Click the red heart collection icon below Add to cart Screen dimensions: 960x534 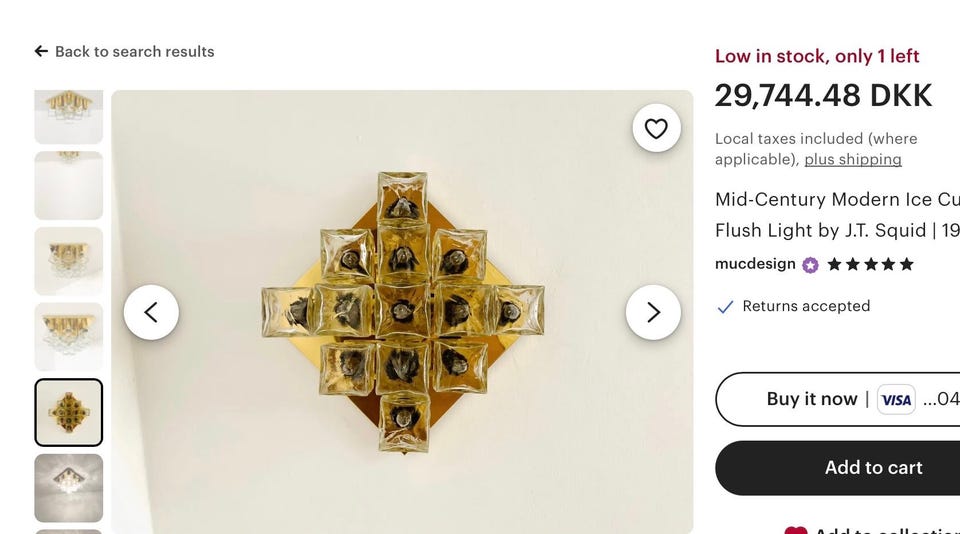coord(795,530)
